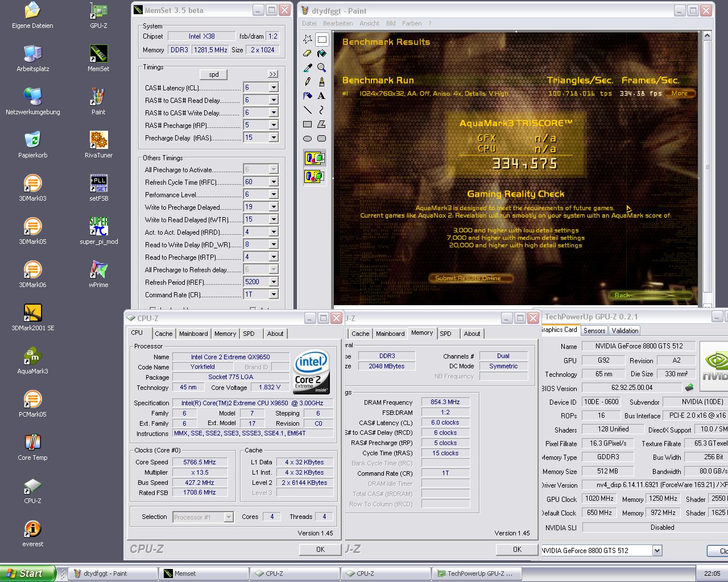Screen dimensions: 728x582
Task: Click the DRAM Frequency value 854.3 MHz
Action: [x=445, y=402]
